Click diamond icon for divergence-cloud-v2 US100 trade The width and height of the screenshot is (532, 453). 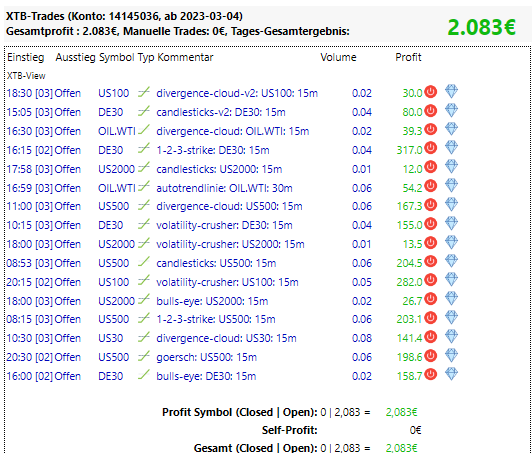[x=451, y=92]
